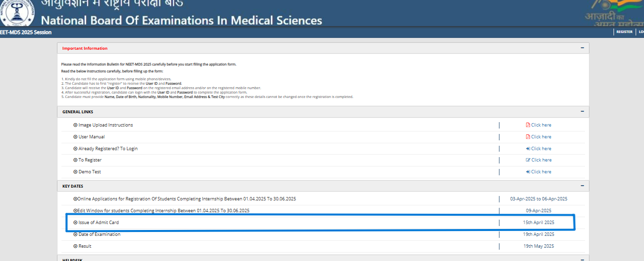Screen dimensions: 644x261
Task: Click the Result row in Key Dates
Action: (85, 246)
